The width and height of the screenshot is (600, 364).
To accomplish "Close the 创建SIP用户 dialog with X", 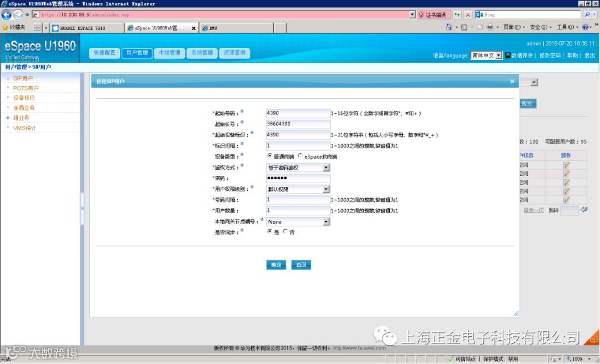I will point(512,81).
